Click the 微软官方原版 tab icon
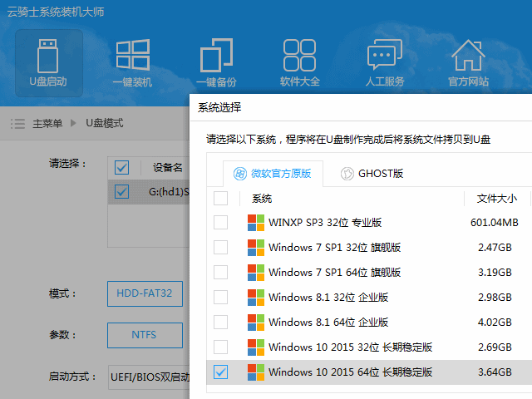 coord(240,174)
